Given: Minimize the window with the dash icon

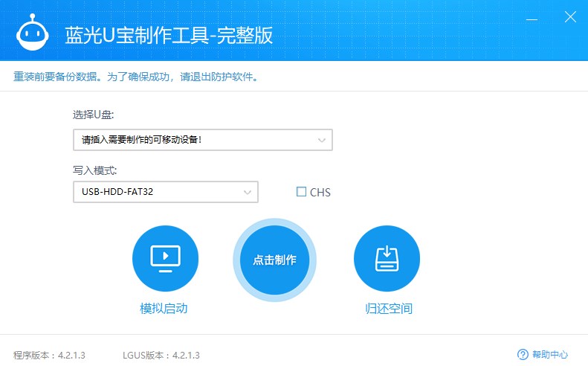Looking at the screenshot, I should point(533,19).
